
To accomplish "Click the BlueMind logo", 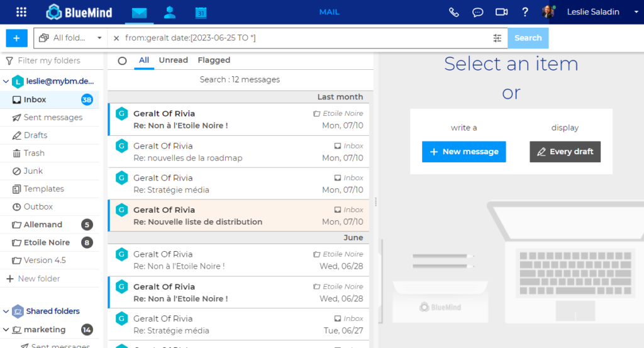I will coord(79,12).
